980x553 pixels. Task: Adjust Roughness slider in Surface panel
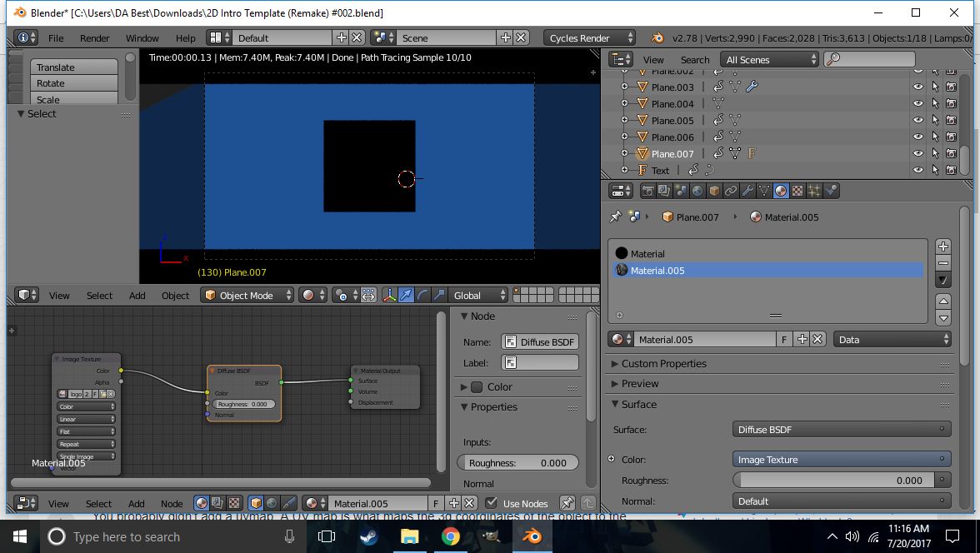pyautogui.click(x=833, y=480)
